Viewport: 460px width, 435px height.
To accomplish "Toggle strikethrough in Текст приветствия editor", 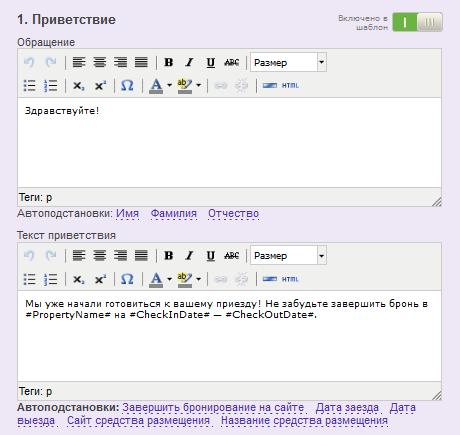I will click(231, 256).
